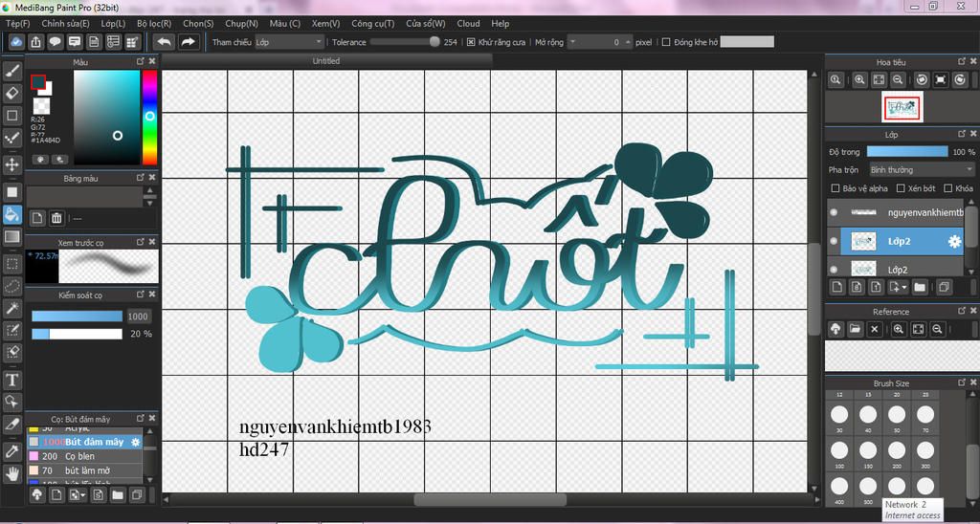Viewport: 980px width, 524px height.
Task: Select the bút làm mờ brush
Action: (85, 469)
